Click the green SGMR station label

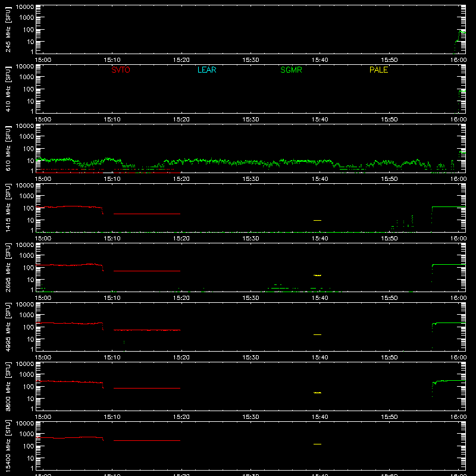coord(291,70)
